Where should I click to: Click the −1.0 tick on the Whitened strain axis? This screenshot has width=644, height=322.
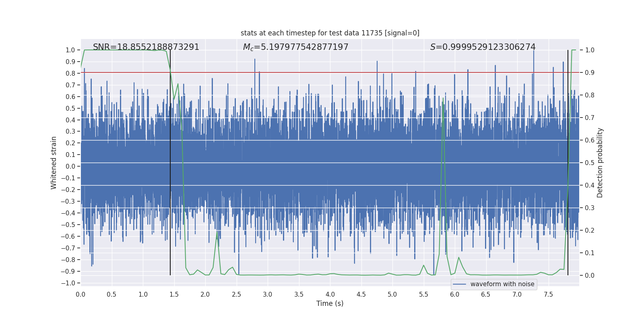68,283
